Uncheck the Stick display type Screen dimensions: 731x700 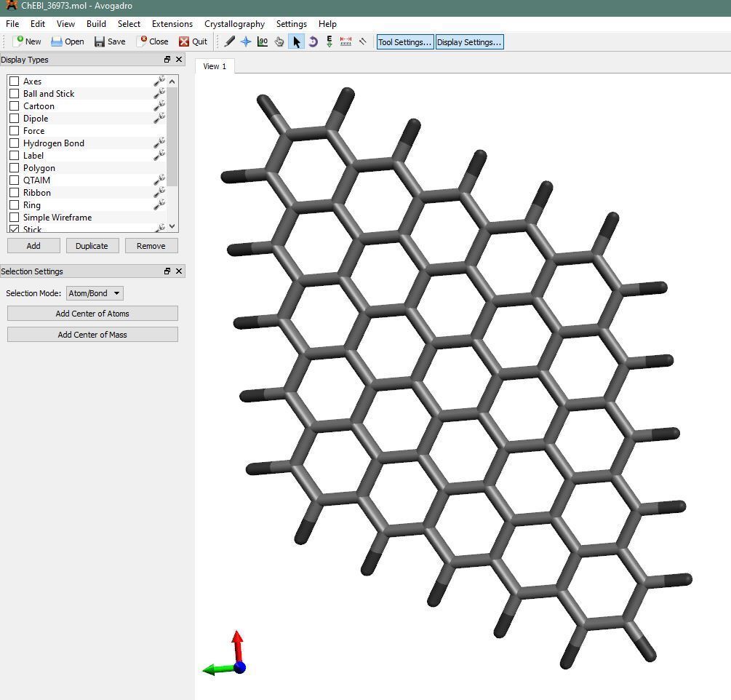tap(13, 228)
